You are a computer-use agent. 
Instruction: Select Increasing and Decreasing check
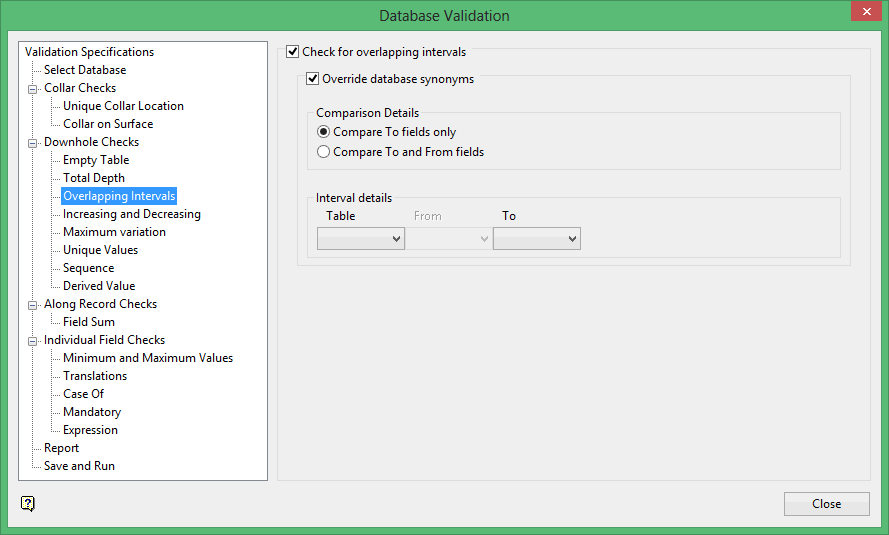pos(132,214)
